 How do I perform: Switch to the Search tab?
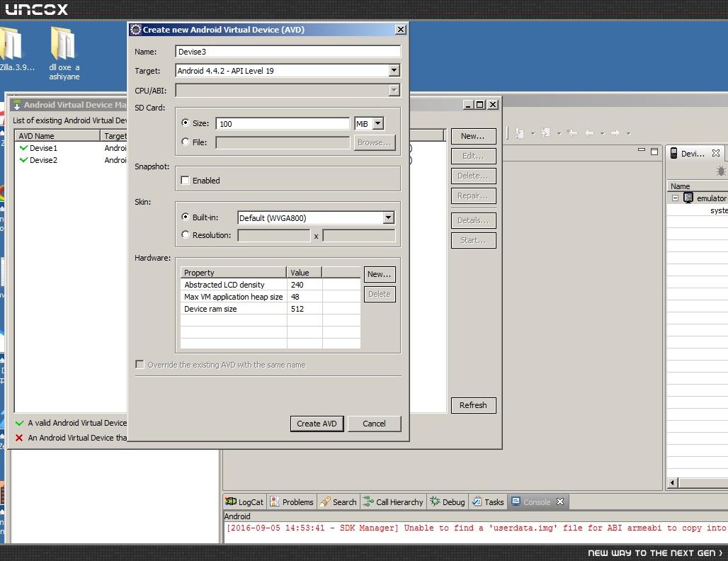click(x=339, y=502)
